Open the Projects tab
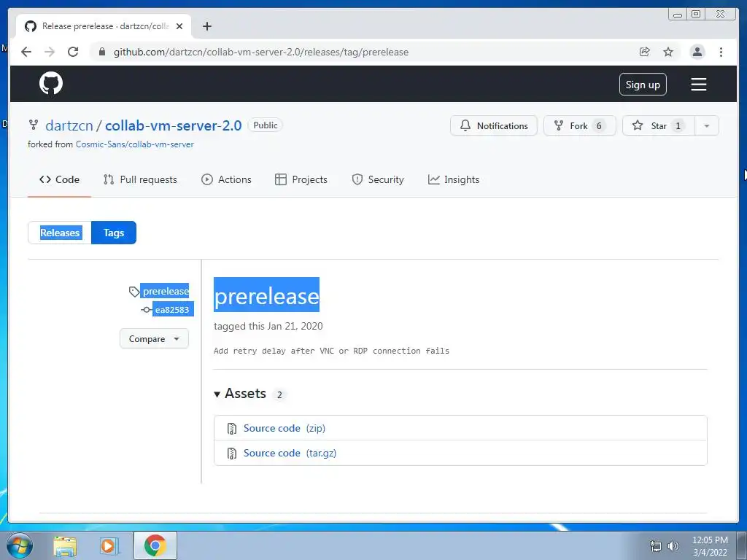This screenshot has width=747, height=560. 301,179
